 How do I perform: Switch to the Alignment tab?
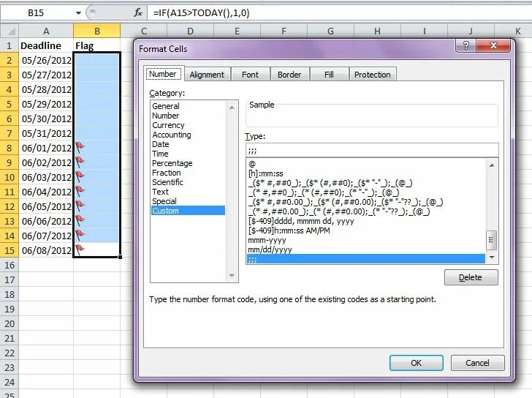207,75
